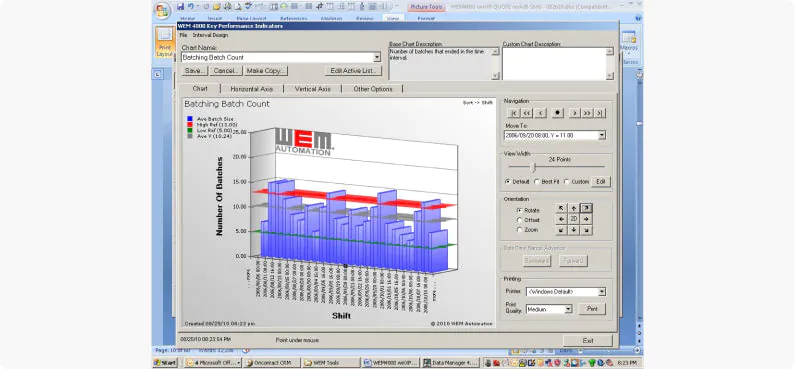Expand the Chart Name dropdown
795x369 pixels.
click(377, 58)
